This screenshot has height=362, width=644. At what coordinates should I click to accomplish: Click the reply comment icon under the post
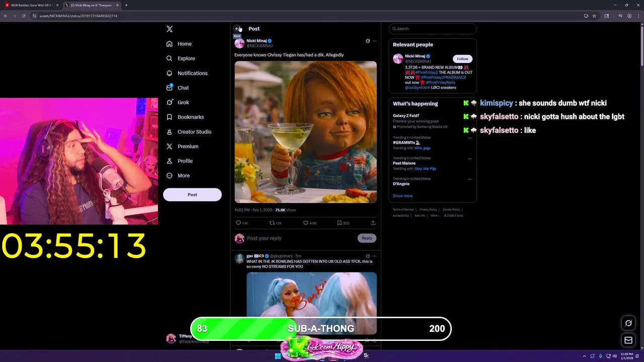238,223
